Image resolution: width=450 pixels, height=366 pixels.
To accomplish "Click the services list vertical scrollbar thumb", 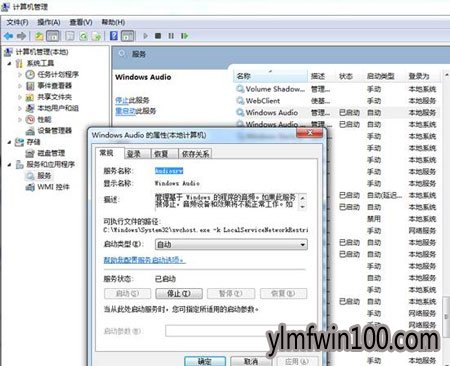I will pos(446,316).
